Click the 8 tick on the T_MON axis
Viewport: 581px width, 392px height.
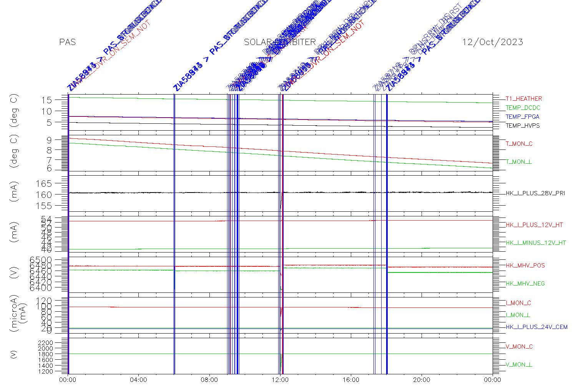(x=50, y=150)
